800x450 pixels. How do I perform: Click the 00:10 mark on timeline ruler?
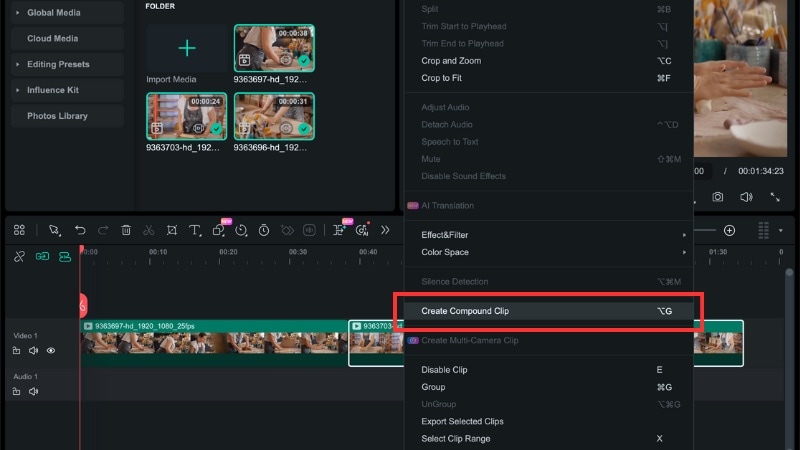coord(158,252)
